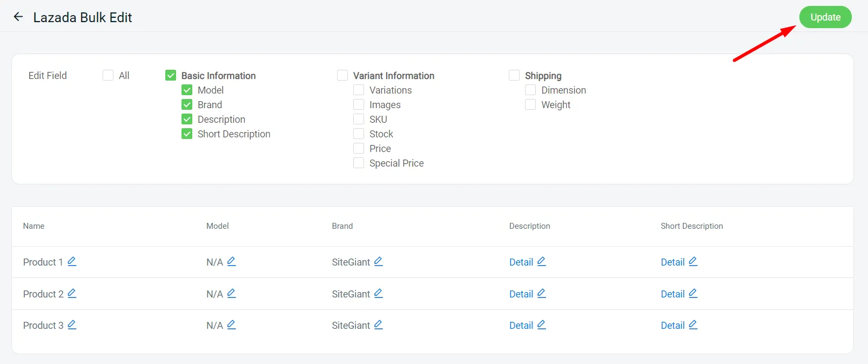Uncheck the Basic Information checkbox
Image resolution: width=868 pixels, height=364 pixels.
171,75
